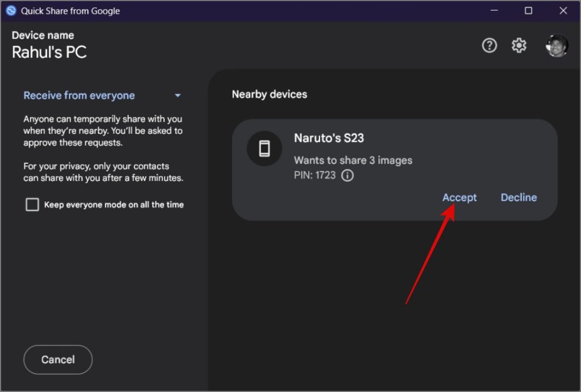581x392 pixels.
Task: Enable Keep everyone mode on all the time
Action: (32, 205)
